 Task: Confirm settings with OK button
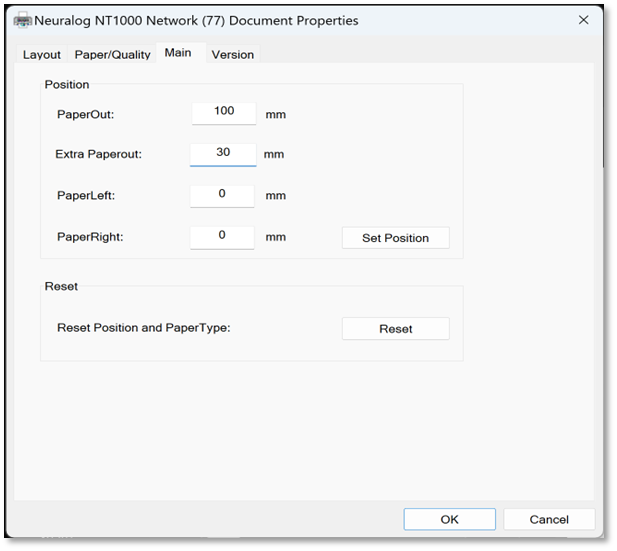pyautogui.click(x=449, y=519)
